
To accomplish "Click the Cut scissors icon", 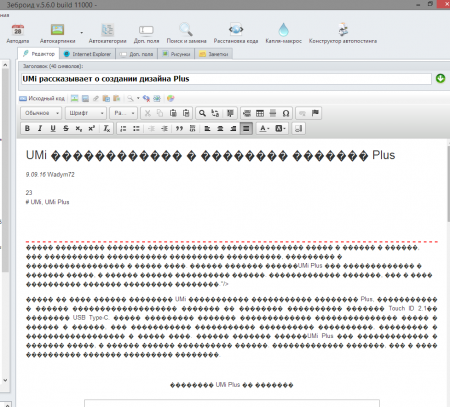I will [148, 113].
